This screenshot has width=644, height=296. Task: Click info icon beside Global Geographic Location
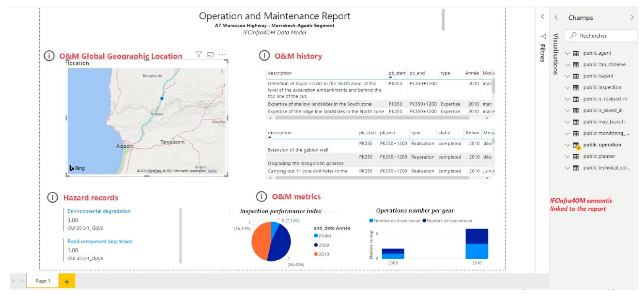[x=49, y=56]
